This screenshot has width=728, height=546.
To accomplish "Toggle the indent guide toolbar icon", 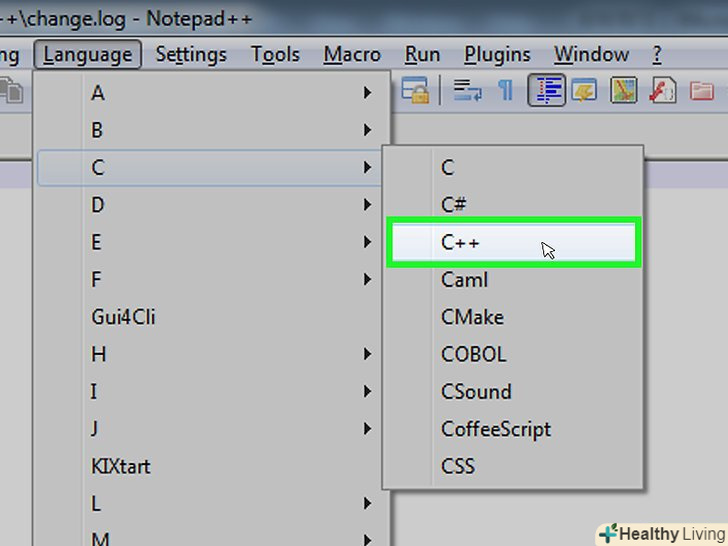I will point(546,90).
